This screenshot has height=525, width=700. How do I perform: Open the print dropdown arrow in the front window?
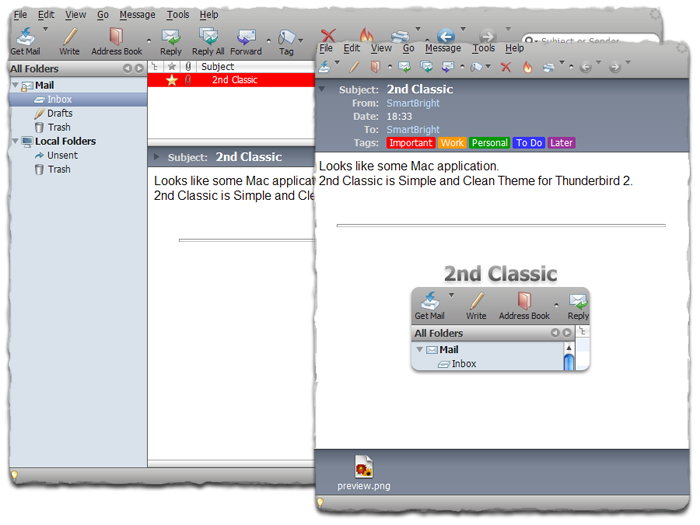point(562,62)
